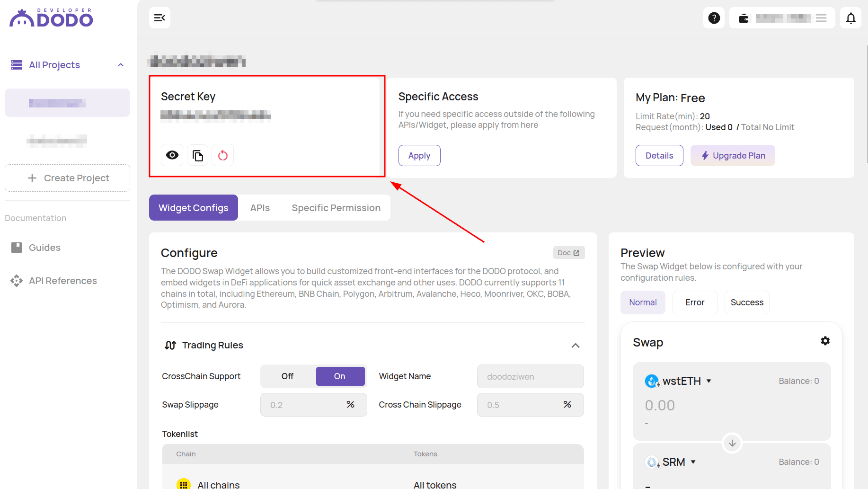
Task: Click the Swap Slippage input
Action: [x=313, y=405]
